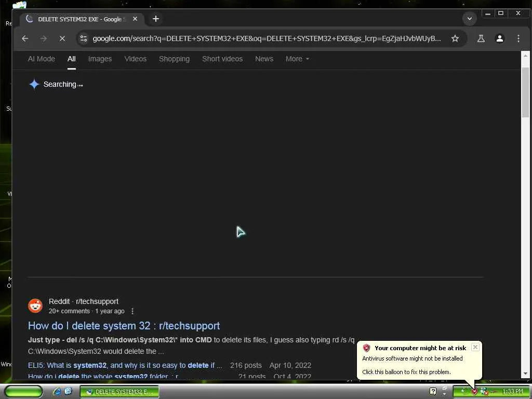Click Reddit - r/techsupport source text

tap(84, 301)
